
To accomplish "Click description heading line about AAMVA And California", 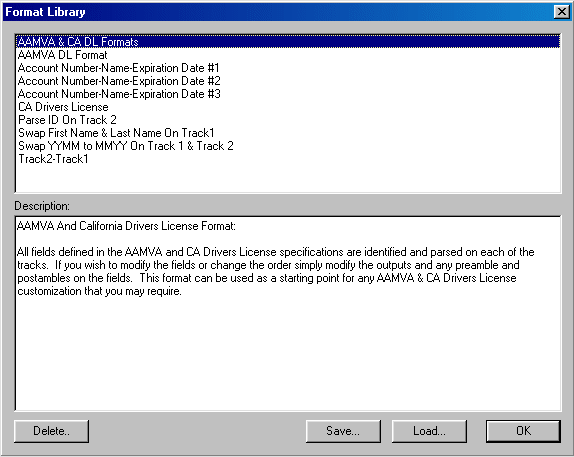I will click(x=126, y=226).
